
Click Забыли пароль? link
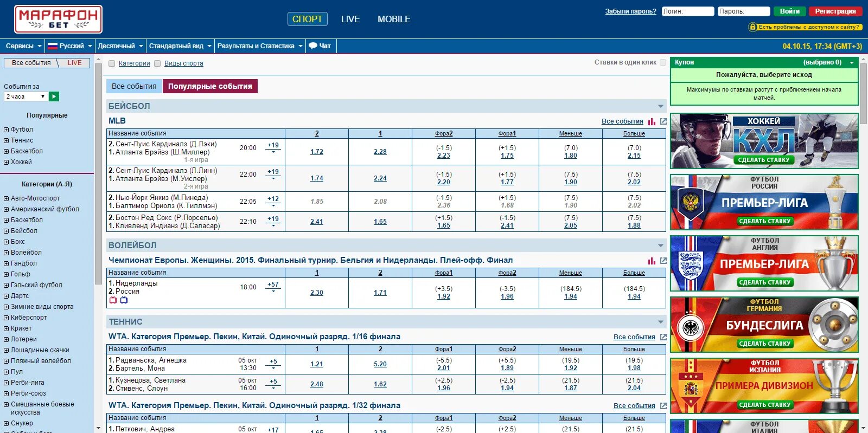tap(630, 11)
